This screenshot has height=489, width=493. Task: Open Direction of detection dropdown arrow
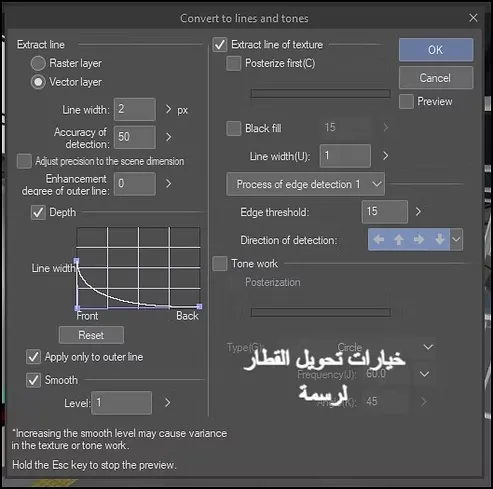pos(456,239)
